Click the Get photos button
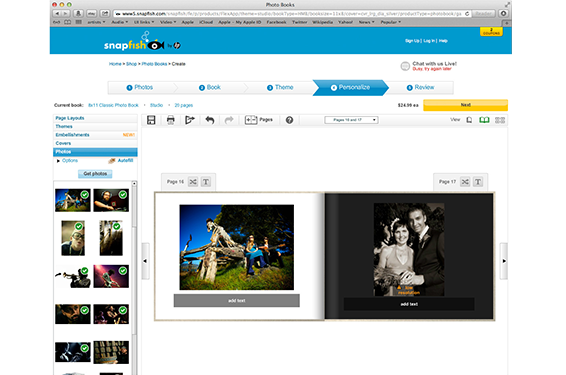This screenshot has width=566, height=375. click(x=95, y=174)
